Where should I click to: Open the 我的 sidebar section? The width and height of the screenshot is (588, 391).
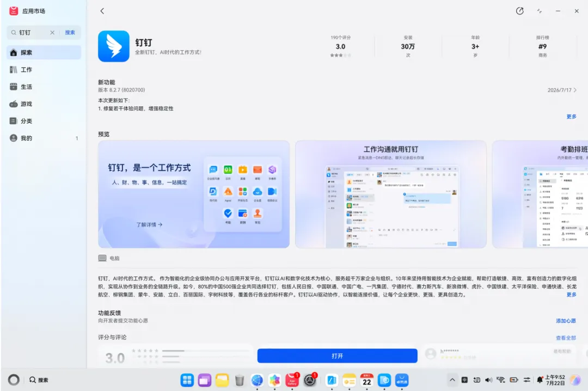point(44,138)
